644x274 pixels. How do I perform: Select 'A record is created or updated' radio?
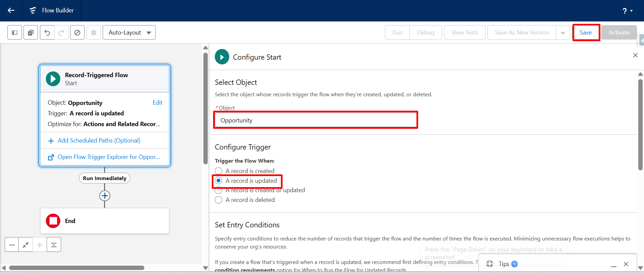[x=218, y=190]
